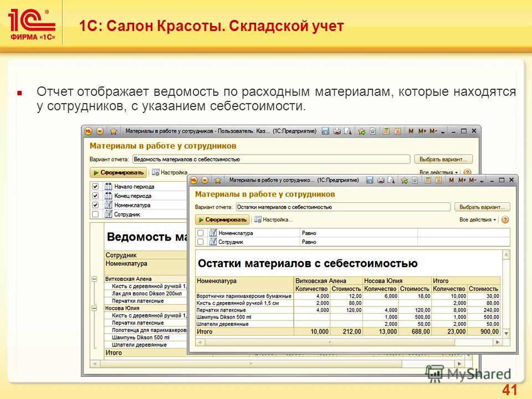The width and height of the screenshot is (532, 399).
Task: Click the yellow star icon in the front window title
Action: [x=218, y=180]
